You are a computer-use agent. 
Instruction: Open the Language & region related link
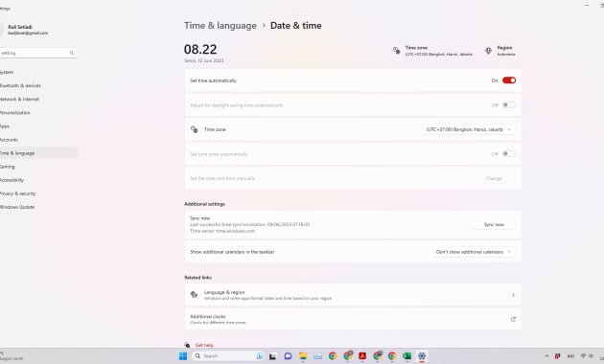click(353, 295)
